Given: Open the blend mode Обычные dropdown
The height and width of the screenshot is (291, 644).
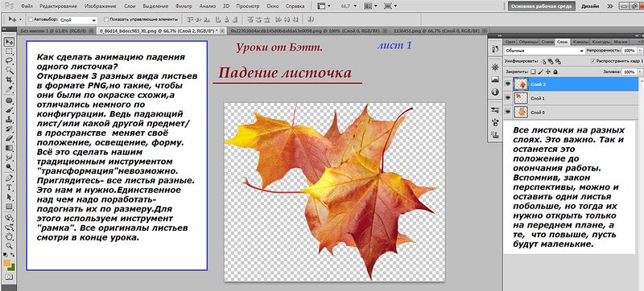Looking at the screenshot, I should click(544, 51).
